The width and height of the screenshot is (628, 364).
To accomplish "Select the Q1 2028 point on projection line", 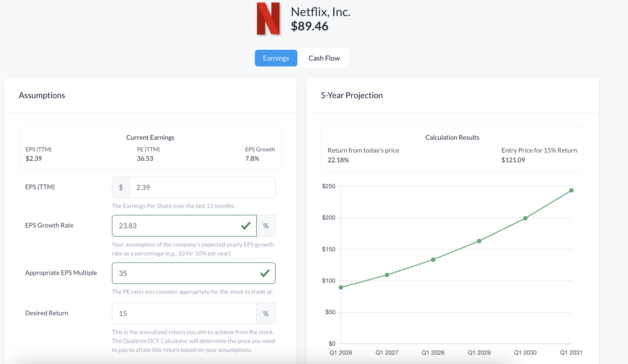I will click(x=433, y=260).
